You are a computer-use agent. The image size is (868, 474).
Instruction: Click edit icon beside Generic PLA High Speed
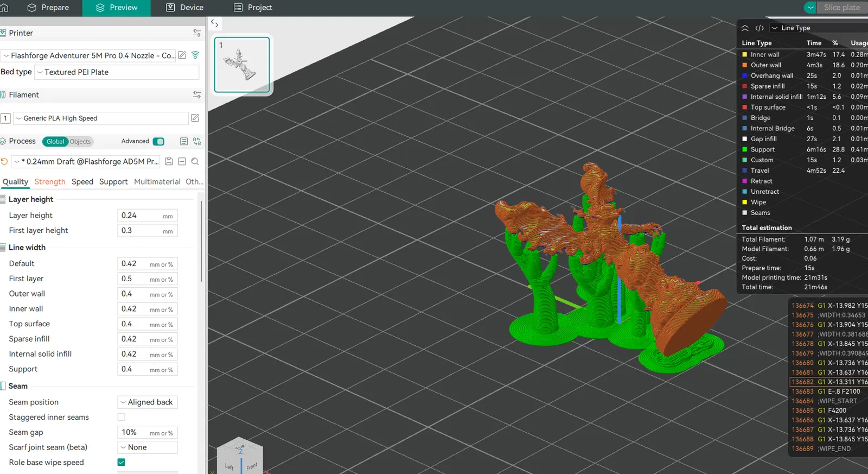pyautogui.click(x=195, y=118)
